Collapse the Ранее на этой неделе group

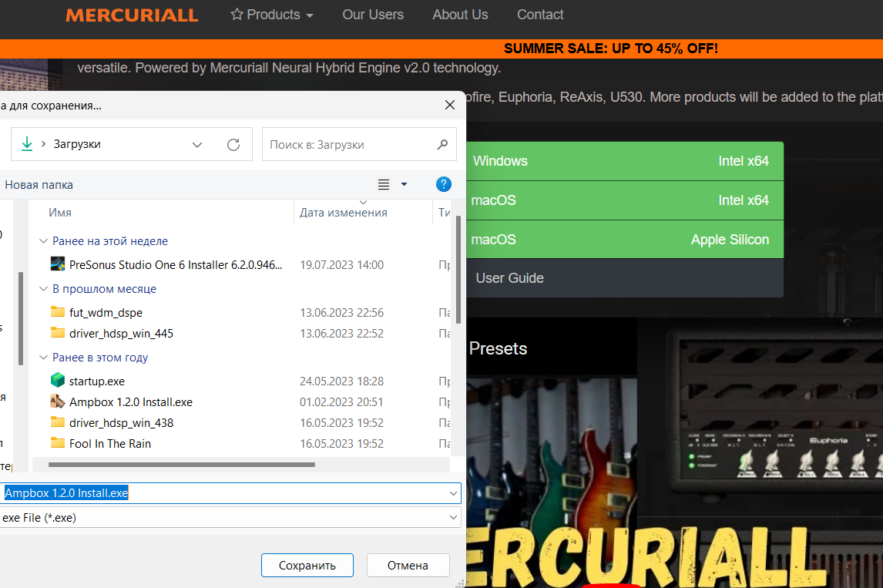pyautogui.click(x=43, y=241)
